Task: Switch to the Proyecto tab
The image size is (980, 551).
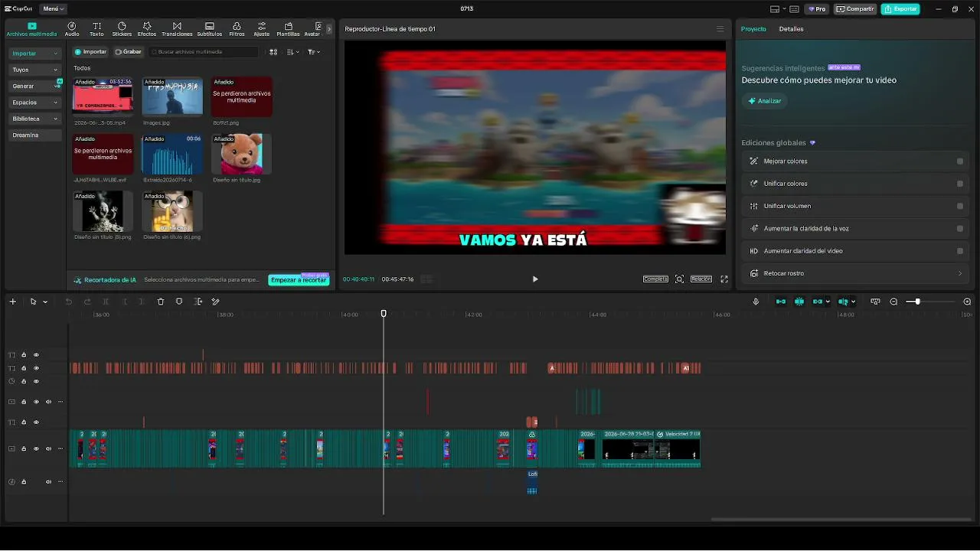Action: (x=753, y=29)
